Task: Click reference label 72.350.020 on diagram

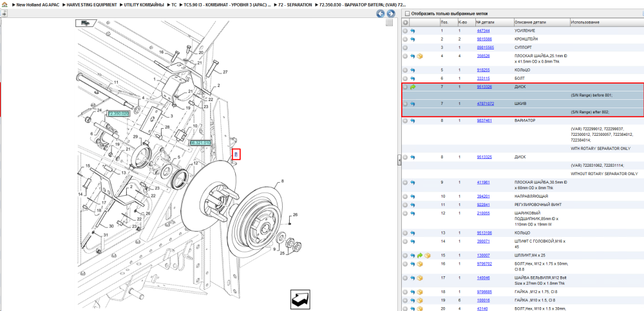Action: pyautogui.click(x=118, y=113)
